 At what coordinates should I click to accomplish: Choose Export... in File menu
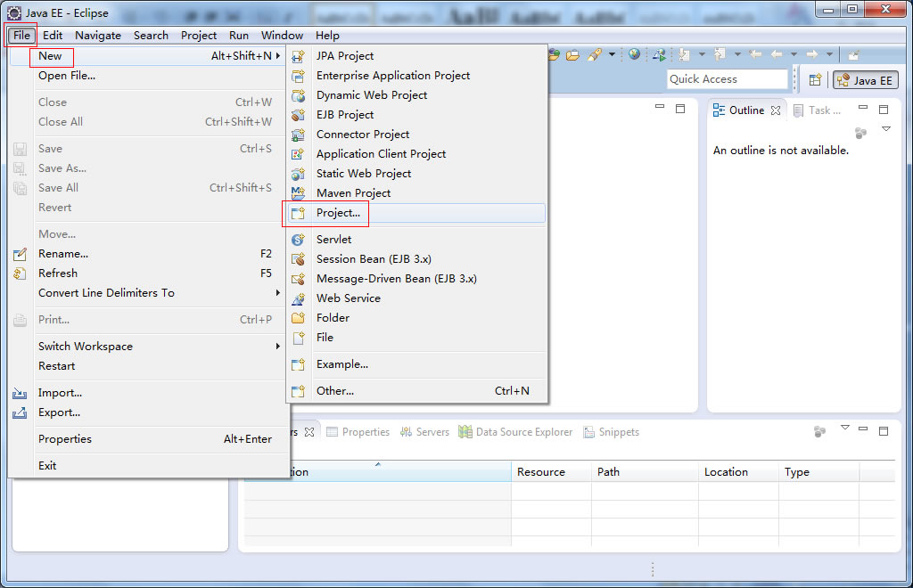click(149, 412)
